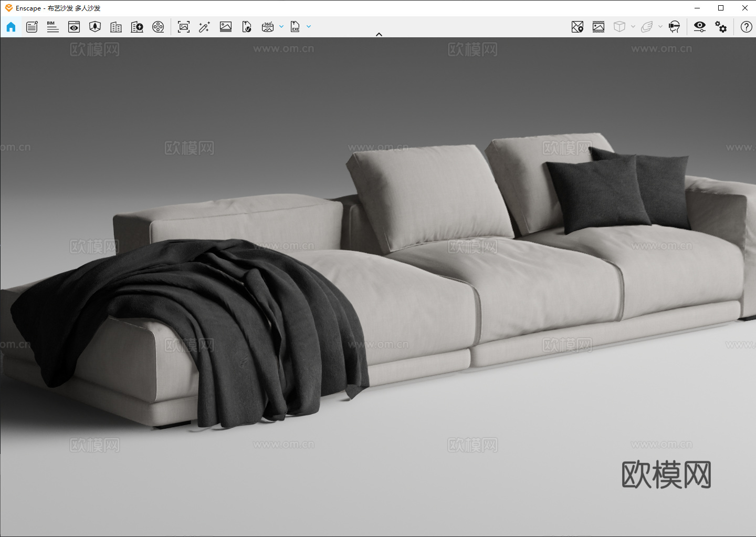Take a screenshot with the framed image icon
This screenshot has width=756, height=537.
point(184,27)
